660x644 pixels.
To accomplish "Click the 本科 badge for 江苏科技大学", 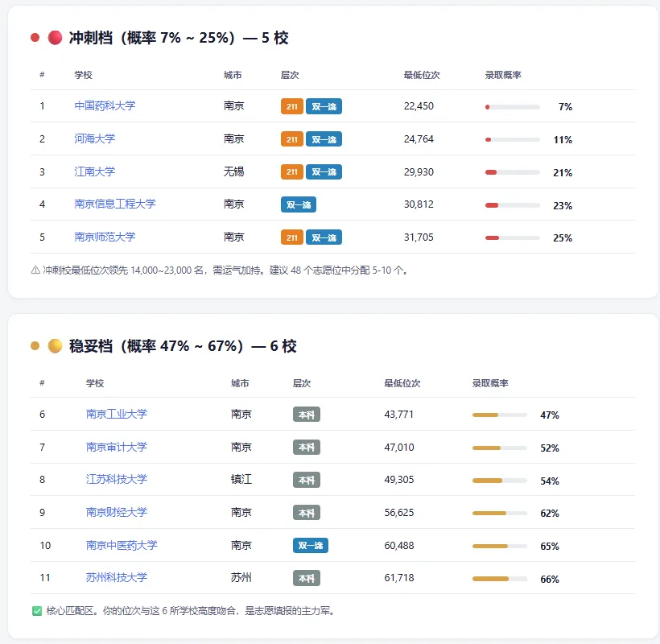I will point(307,480).
